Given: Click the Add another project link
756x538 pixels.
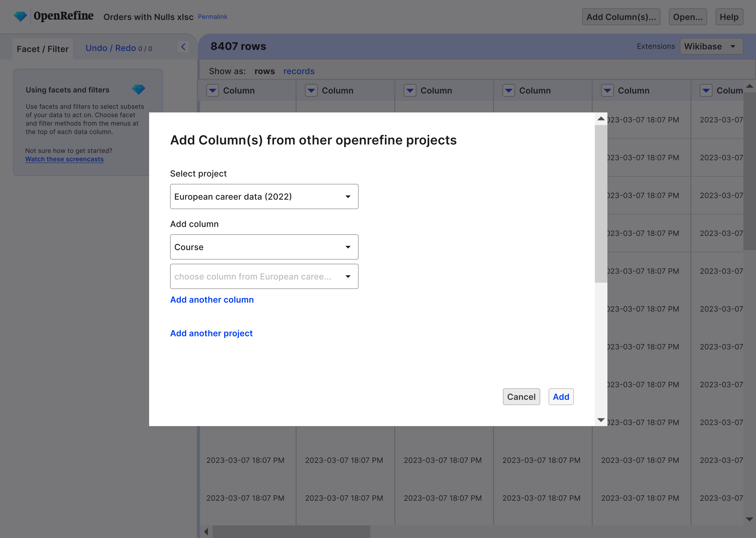Looking at the screenshot, I should coord(211,333).
